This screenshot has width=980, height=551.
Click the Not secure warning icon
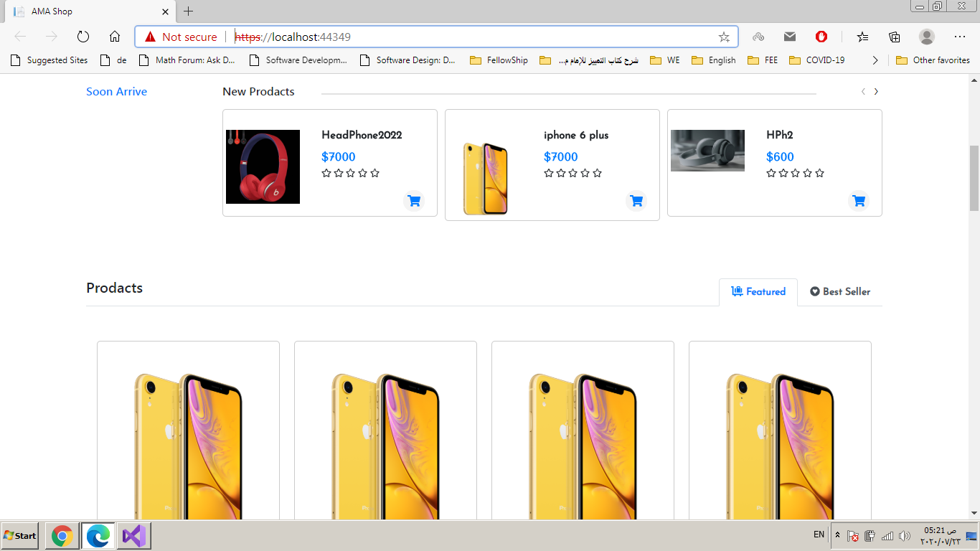[150, 37]
